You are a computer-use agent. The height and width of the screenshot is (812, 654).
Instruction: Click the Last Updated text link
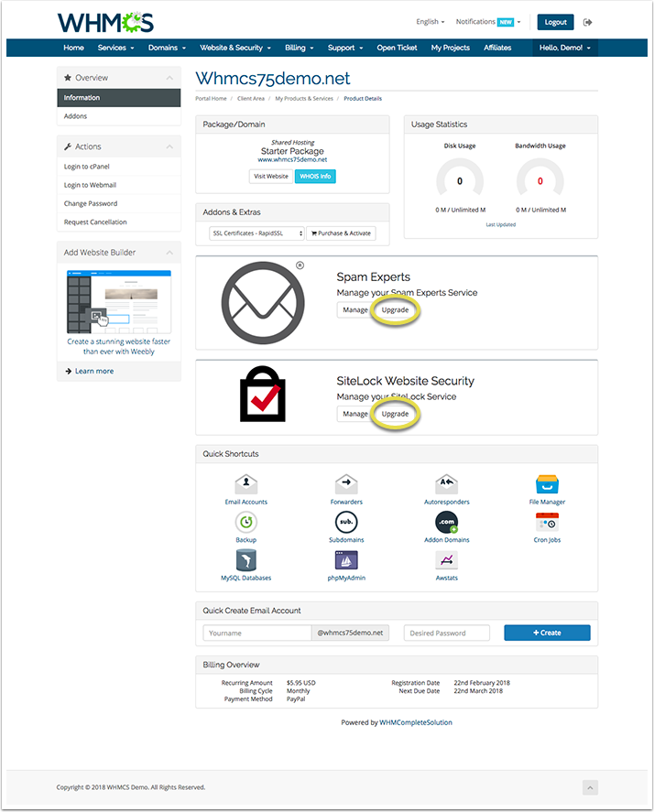pyautogui.click(x=501, y=225)
